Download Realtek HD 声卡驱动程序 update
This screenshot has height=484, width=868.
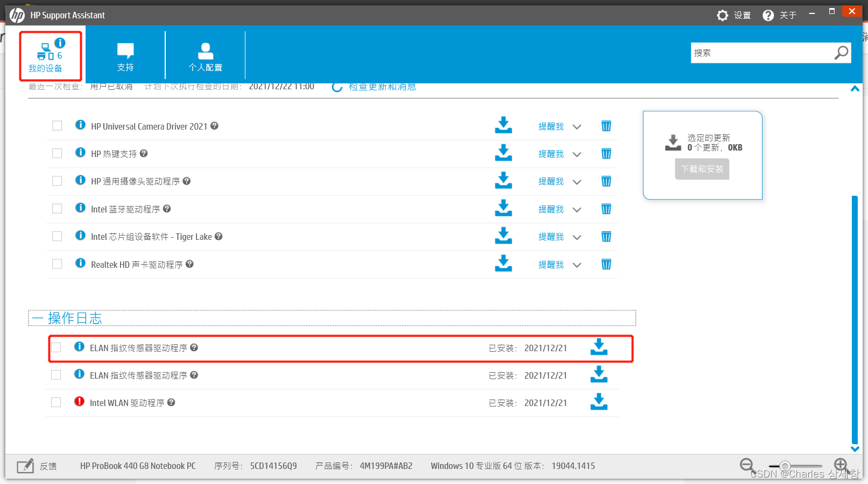pyautogui.click(x=503, y=264)
